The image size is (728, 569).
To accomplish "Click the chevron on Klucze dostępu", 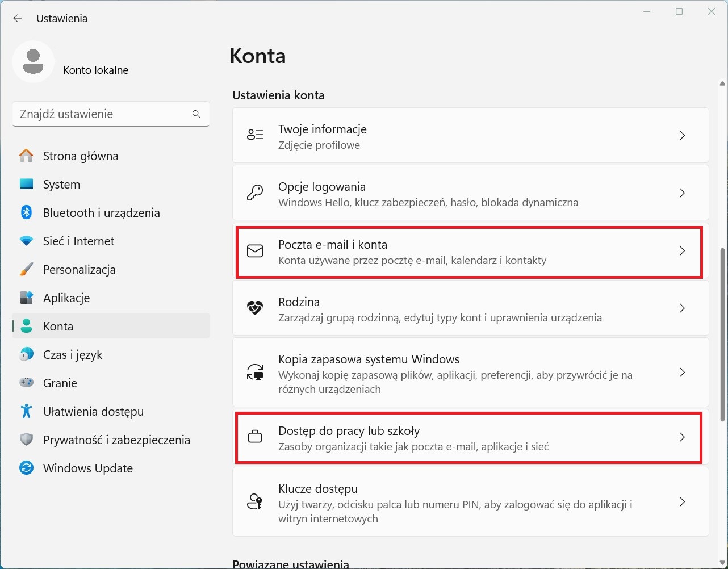I will click(683, 502).
